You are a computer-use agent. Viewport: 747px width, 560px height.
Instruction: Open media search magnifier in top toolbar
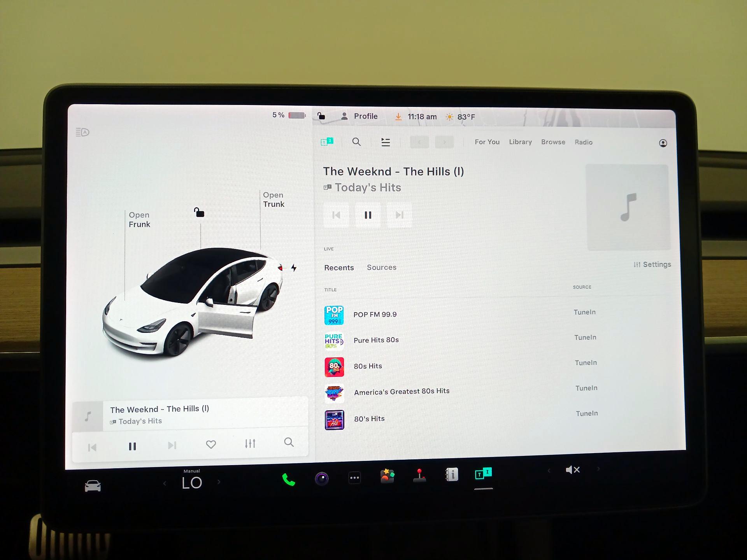pos(356,142)
